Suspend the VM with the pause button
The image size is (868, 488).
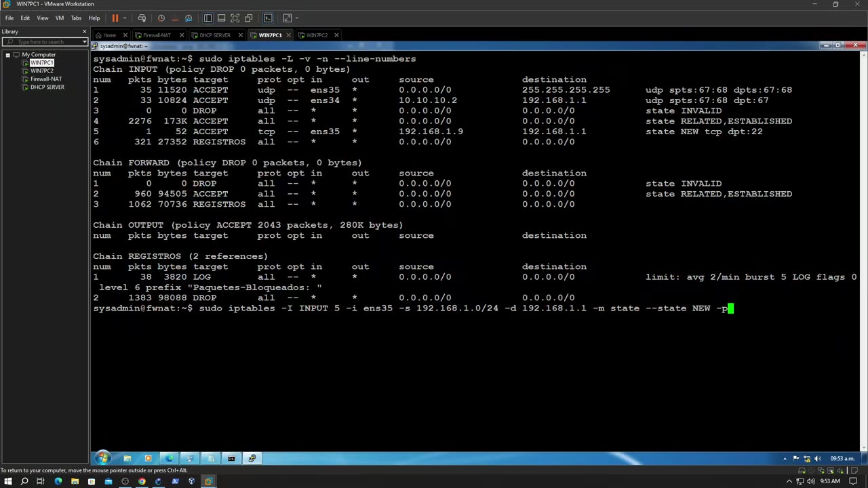[115, 18]
